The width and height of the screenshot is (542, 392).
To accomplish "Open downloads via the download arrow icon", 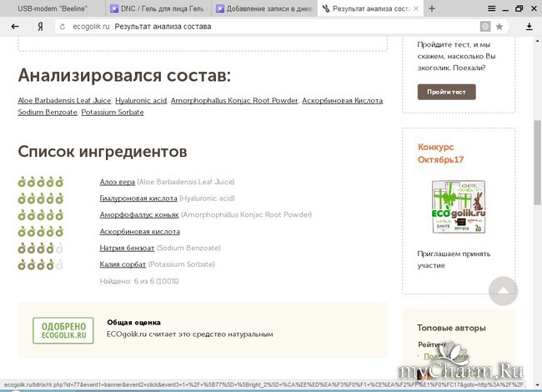I will [x=529, y=27].
